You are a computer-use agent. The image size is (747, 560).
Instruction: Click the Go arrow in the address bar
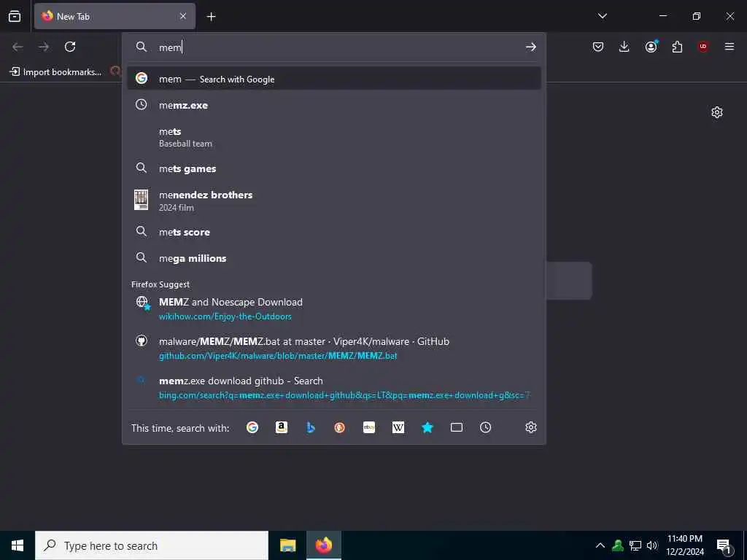531,47
